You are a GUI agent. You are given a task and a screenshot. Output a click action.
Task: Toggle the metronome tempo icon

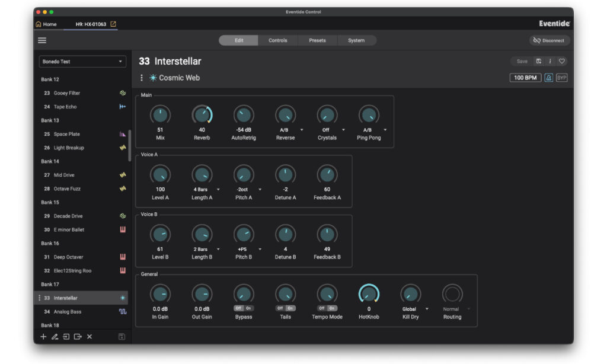click(548, 78)
